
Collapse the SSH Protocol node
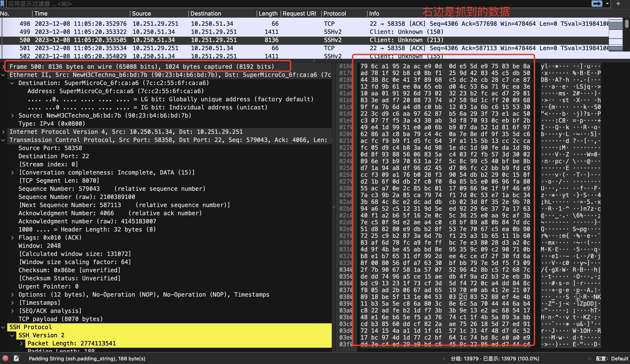click(3, 327)
